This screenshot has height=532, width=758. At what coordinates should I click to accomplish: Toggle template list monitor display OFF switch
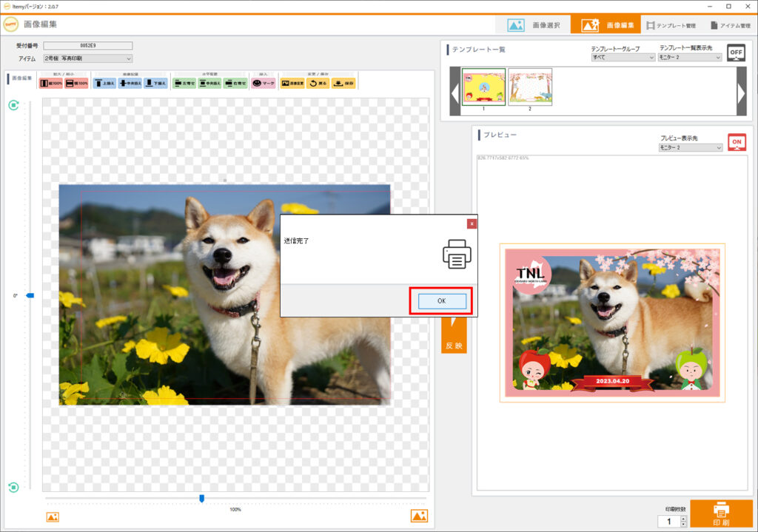736,53
